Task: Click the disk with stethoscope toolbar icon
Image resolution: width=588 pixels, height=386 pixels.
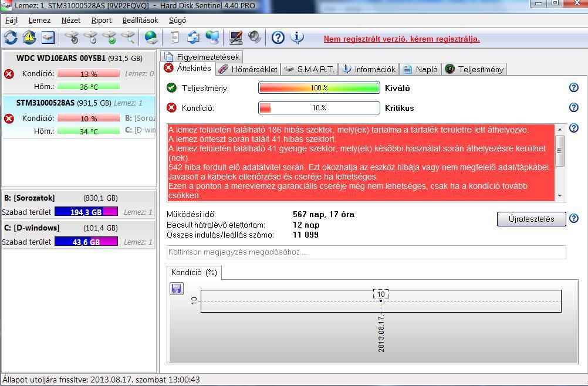Action: (72, 38)
